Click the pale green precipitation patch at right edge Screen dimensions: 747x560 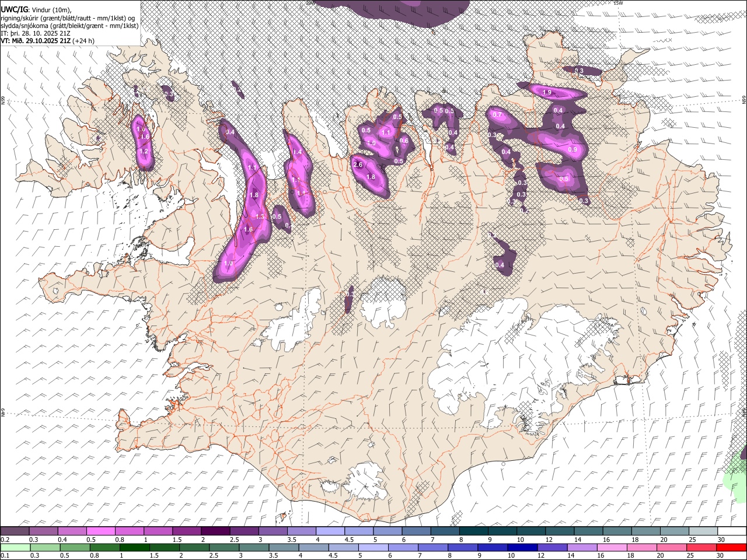pyautogui.click(x=736, y=480)
